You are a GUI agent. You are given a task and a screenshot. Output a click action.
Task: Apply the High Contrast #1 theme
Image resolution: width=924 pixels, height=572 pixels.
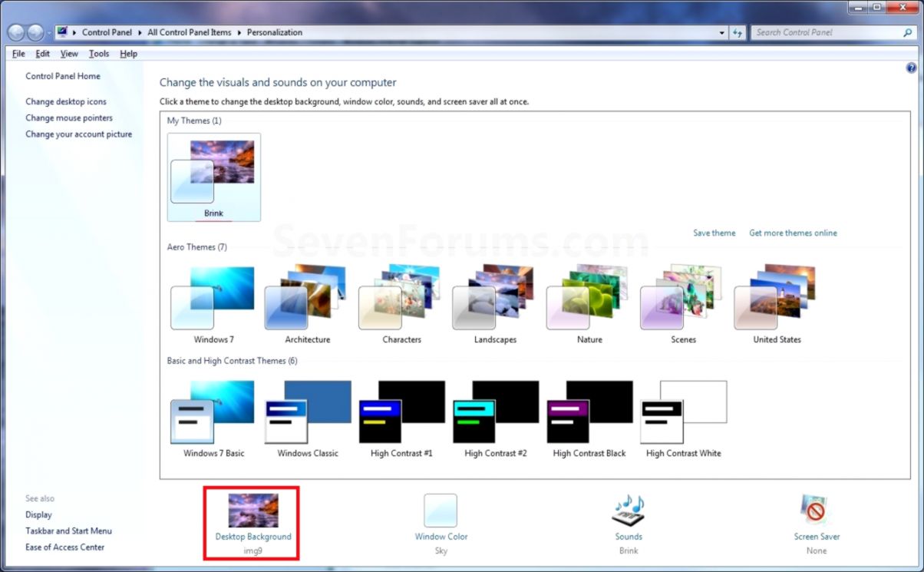click(401, 418)
